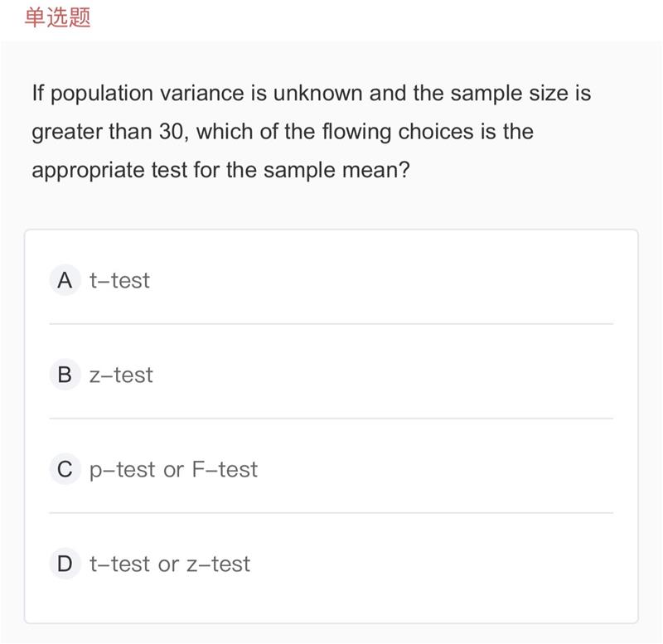This screenshot has width=663, height=644.
Task: Pick the circular C answer badge
Action: click(65, 469)
